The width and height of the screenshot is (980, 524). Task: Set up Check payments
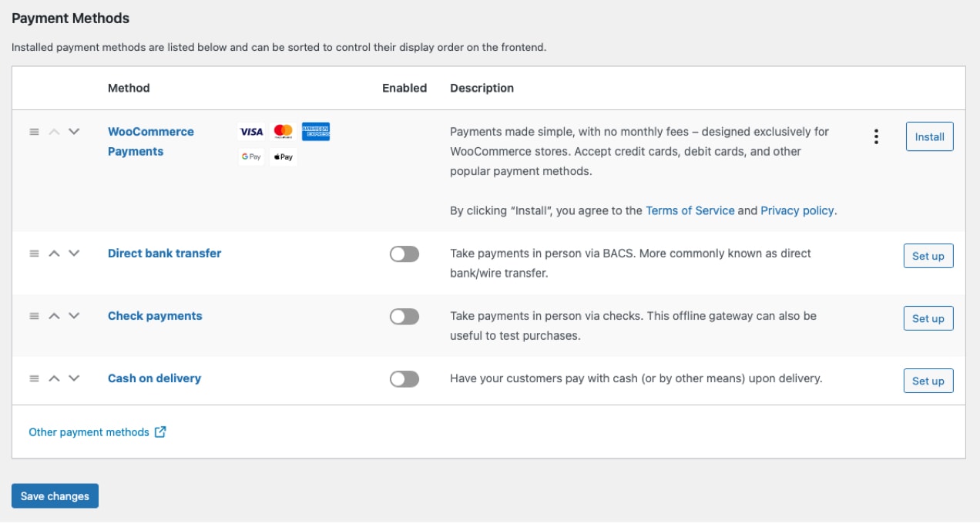(x=928, y=317)
